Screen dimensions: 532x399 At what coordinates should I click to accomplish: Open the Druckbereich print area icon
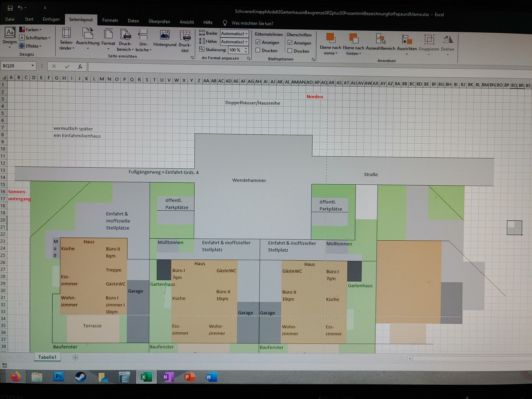click(125, 35)
